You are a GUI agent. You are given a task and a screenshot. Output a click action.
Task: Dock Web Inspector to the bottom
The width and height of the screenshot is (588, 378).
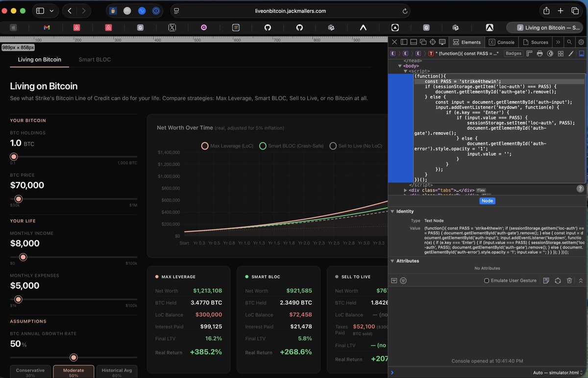413,42
